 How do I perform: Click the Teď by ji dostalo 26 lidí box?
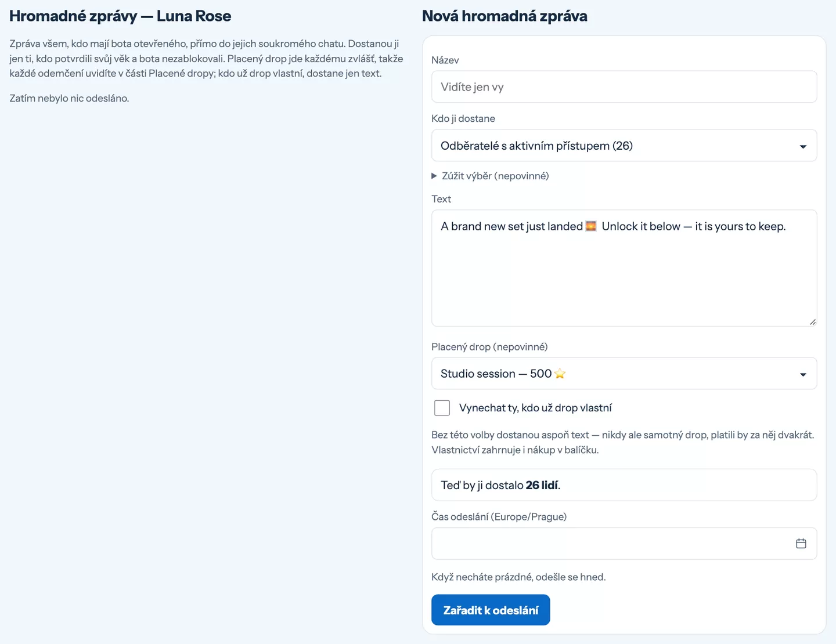coord(624,485)
